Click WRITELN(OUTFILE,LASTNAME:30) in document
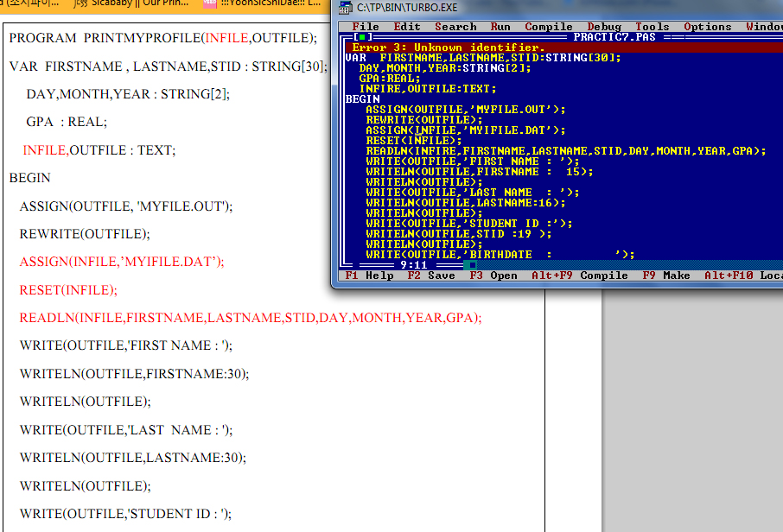Screen dimensions: 783x532 click(132, 458)
